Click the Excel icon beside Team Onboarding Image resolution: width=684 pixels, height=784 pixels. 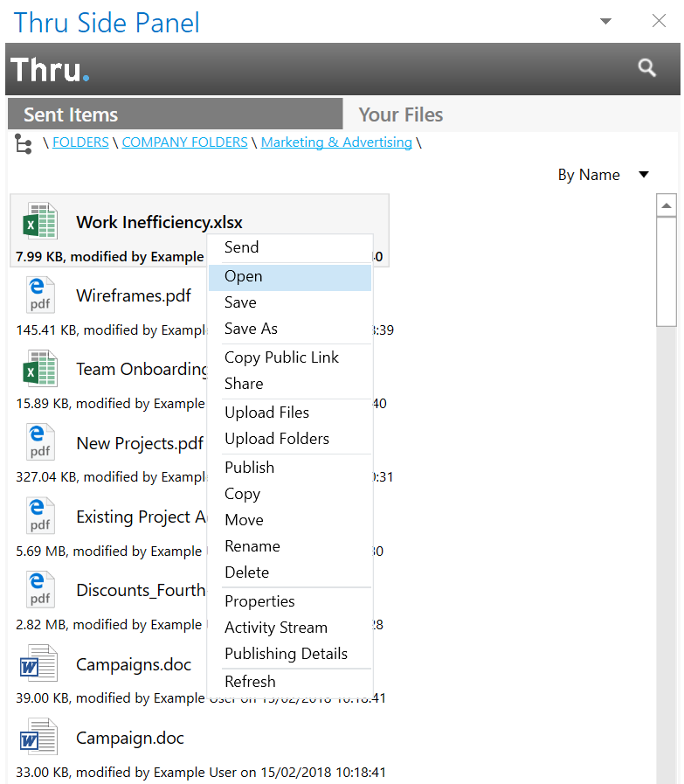click(40, 369)
